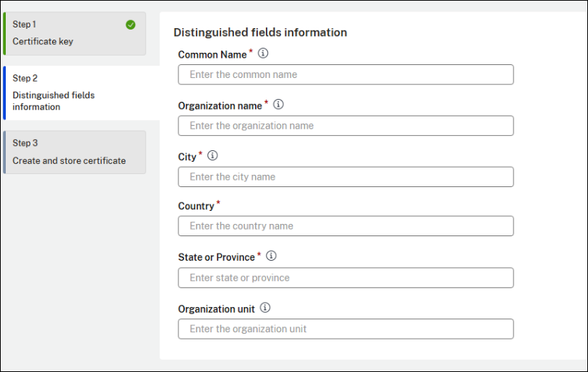
Task: Click the Organization unit info icon
Action: (265, 308)
